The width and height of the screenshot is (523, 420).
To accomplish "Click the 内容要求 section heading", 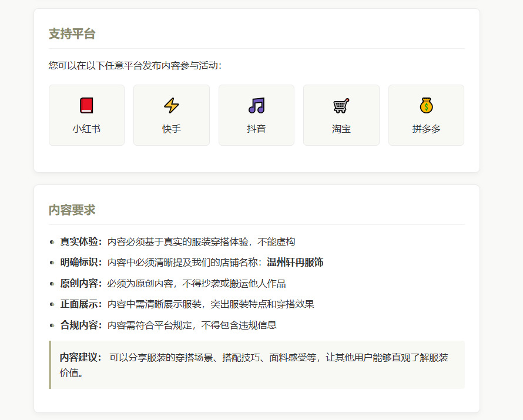I will pyautogui.click(x=72, y=210).
